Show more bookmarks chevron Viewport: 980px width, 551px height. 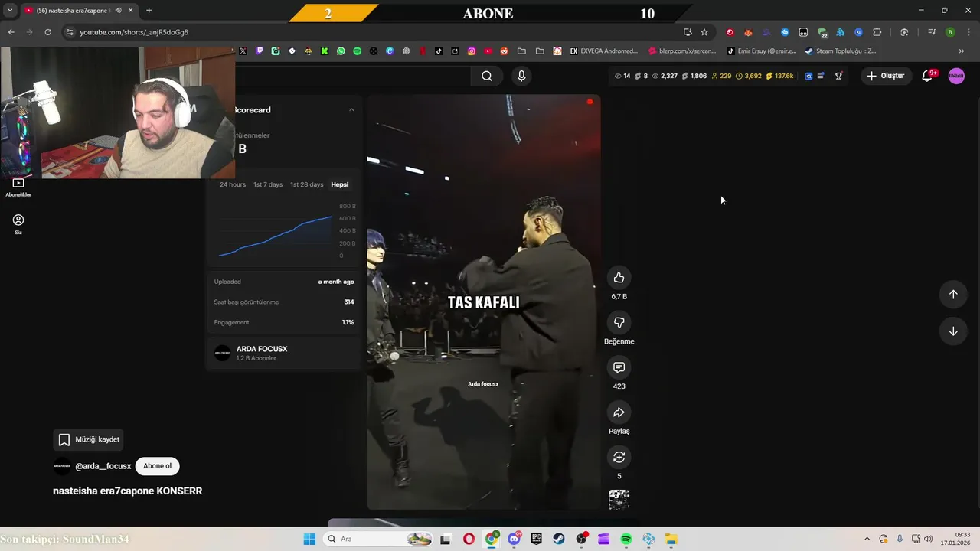[x=962, y=51]
